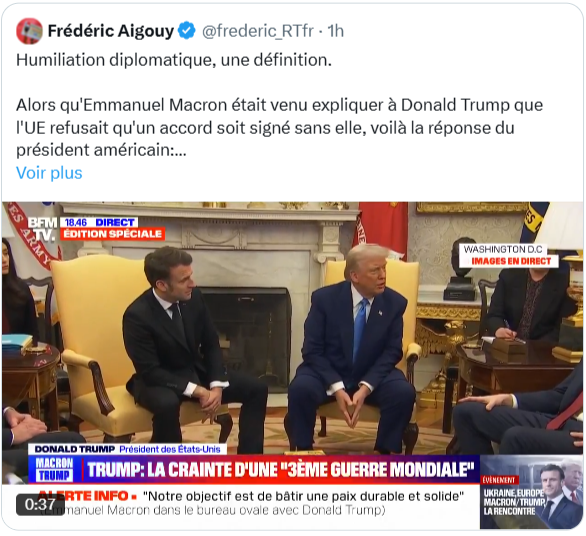586x536 pixels.
Task: Click the BFM TV logo in the video
Action: (43, 229)
